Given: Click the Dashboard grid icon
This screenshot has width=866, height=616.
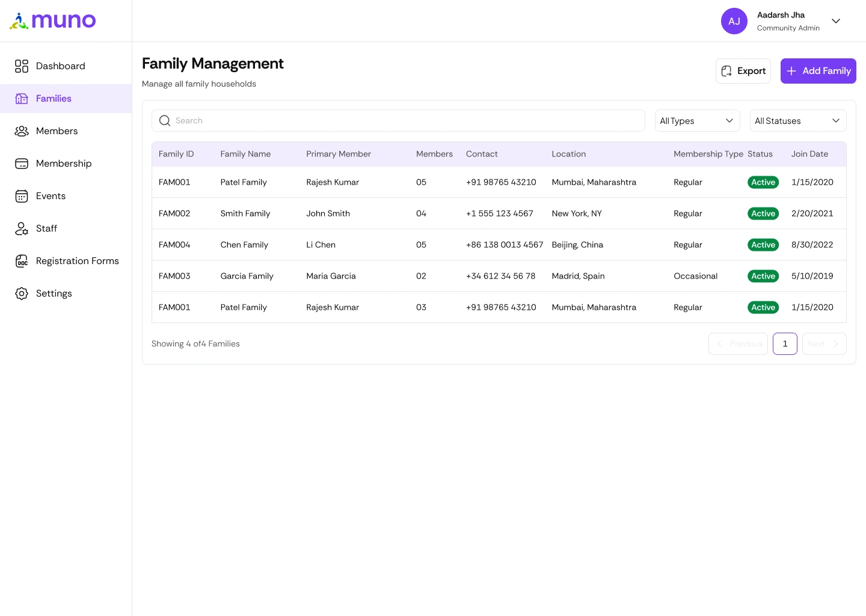Looking at the screenshot, I should tap(22, 66).
